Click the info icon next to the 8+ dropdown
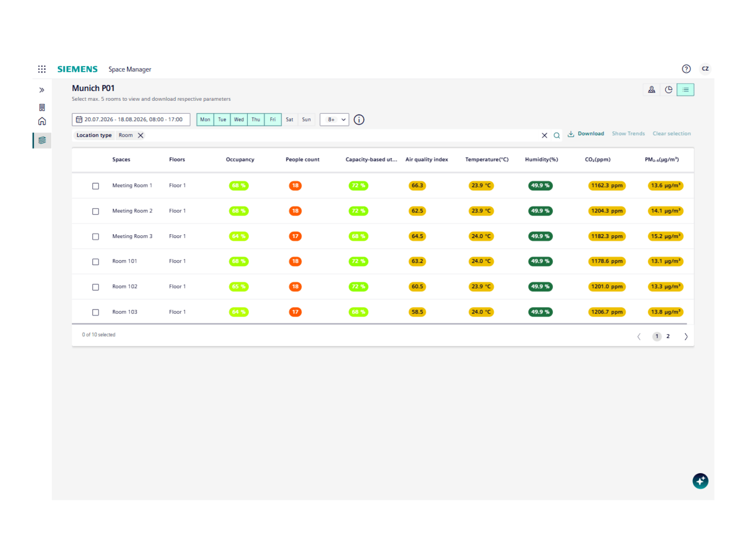Viewport: 747px width, 560px height. coord(359,119)
